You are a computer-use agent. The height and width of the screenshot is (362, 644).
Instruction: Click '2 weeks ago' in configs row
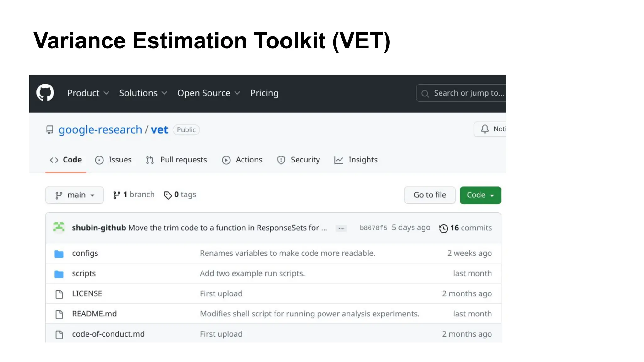pos(469,254)
